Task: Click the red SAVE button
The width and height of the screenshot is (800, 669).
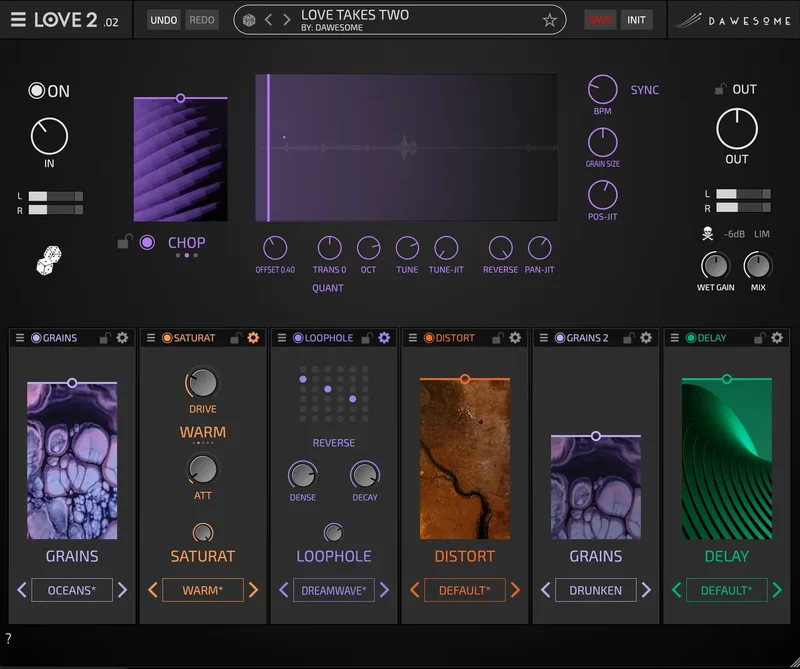Action: [x=601, y=20]
